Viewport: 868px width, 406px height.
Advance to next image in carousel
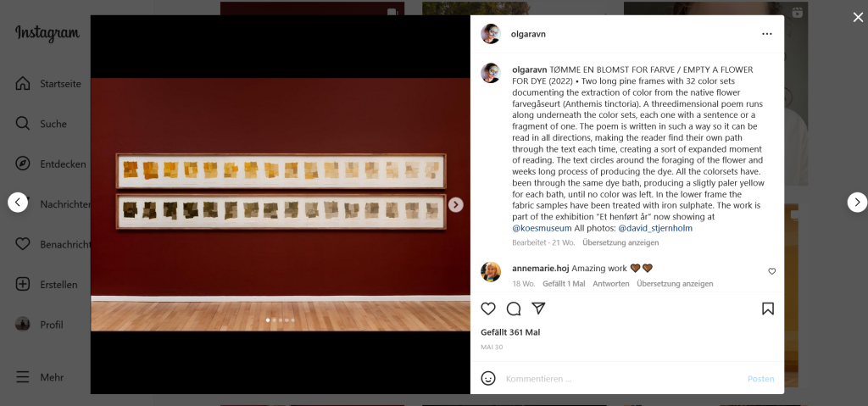[455, 205]
